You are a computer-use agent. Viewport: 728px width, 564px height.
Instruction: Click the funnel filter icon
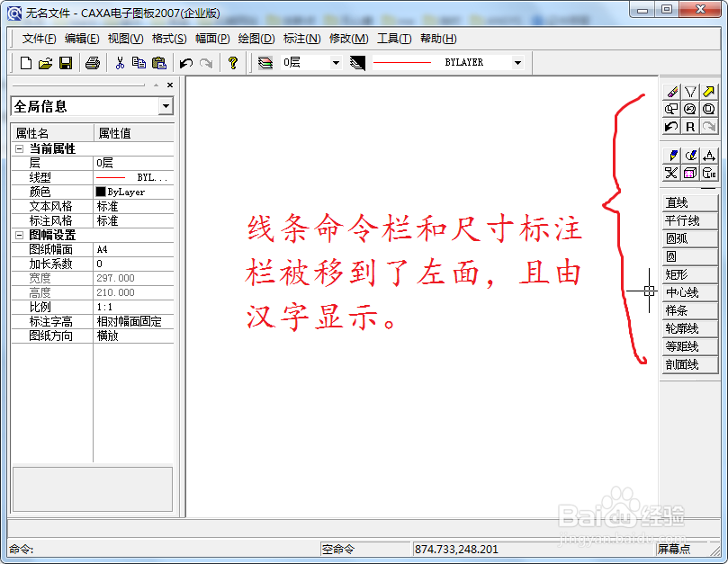690,92
